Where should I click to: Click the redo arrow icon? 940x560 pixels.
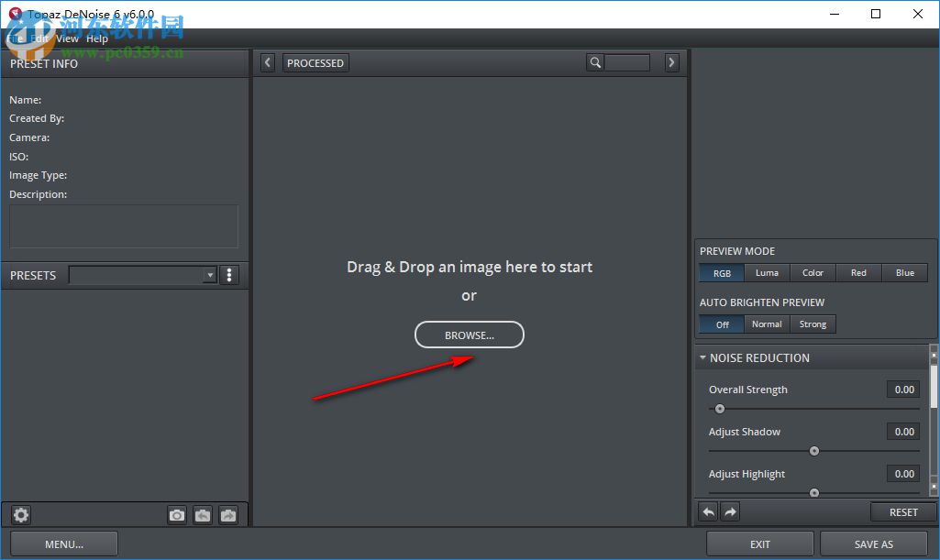pyautogui.click(x=730, y=512)
